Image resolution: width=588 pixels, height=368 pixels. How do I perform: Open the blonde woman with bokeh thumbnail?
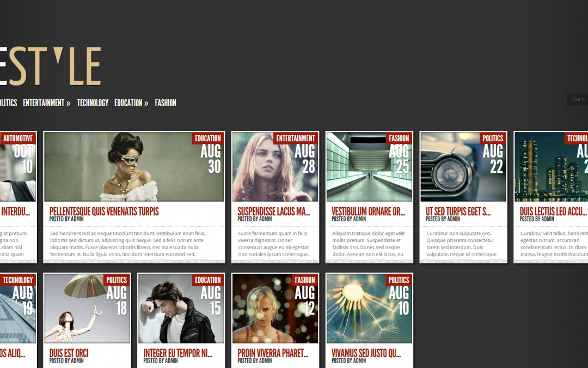[x=275, y=308]
